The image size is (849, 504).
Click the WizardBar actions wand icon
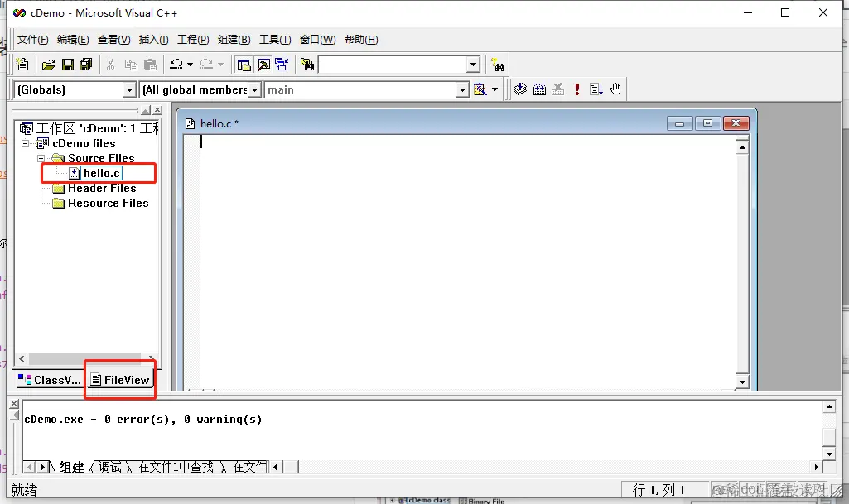click(480, 89)
